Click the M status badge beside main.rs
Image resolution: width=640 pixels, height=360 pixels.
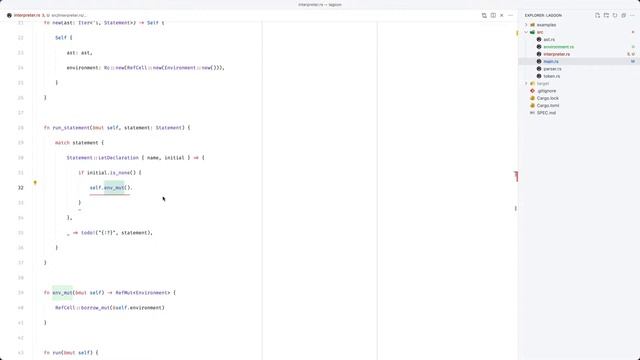coord(633,62)
